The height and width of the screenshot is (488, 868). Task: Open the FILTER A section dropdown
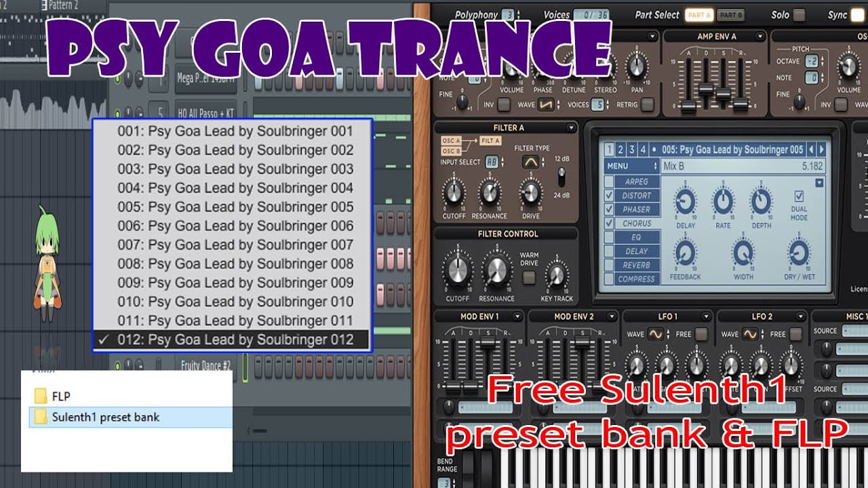click(570, 127)
